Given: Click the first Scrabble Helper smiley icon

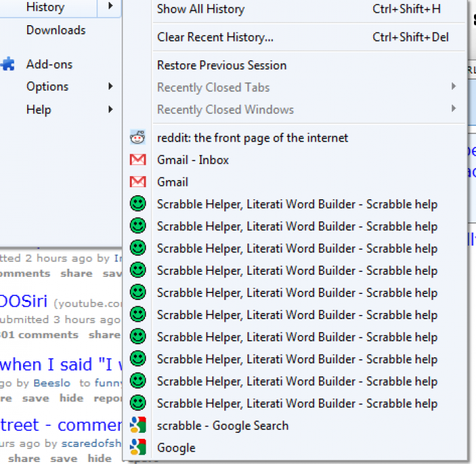Looking at the screenshot, I should [138, 204].
